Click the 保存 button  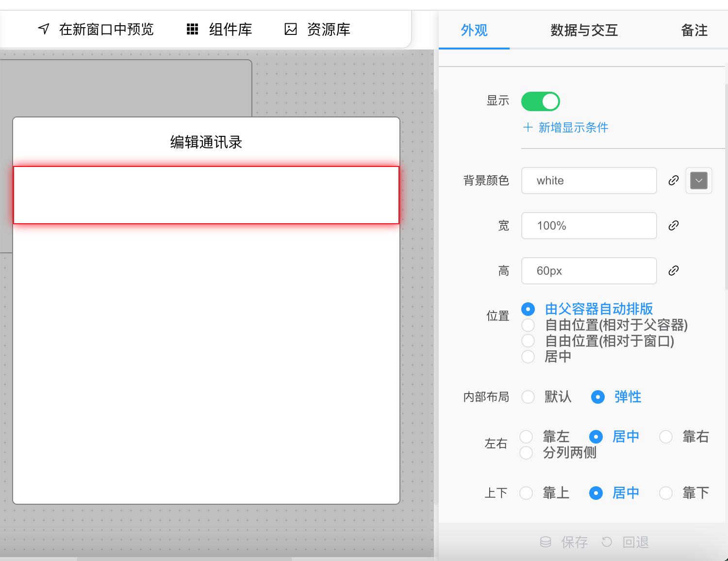(564, 542)
